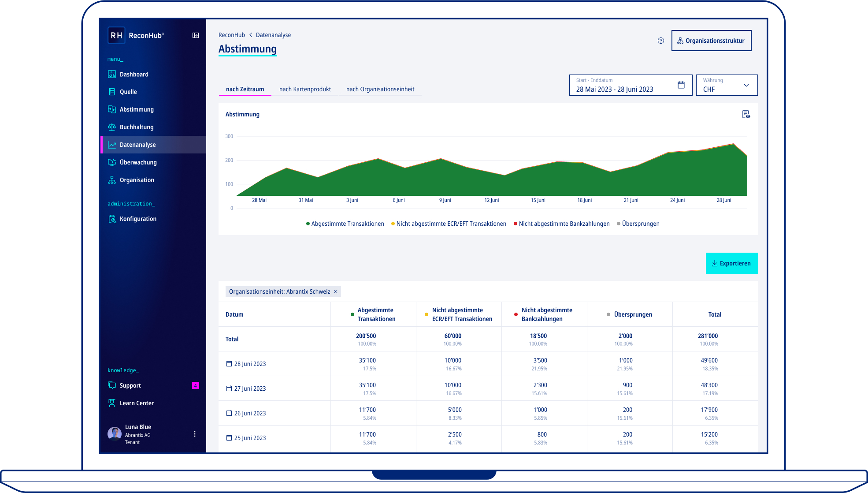Viewport: 868px width, 493px height.
Task: Click the calendar icon beside 26 Juni 2023
Action: click(x=229, y=413)
